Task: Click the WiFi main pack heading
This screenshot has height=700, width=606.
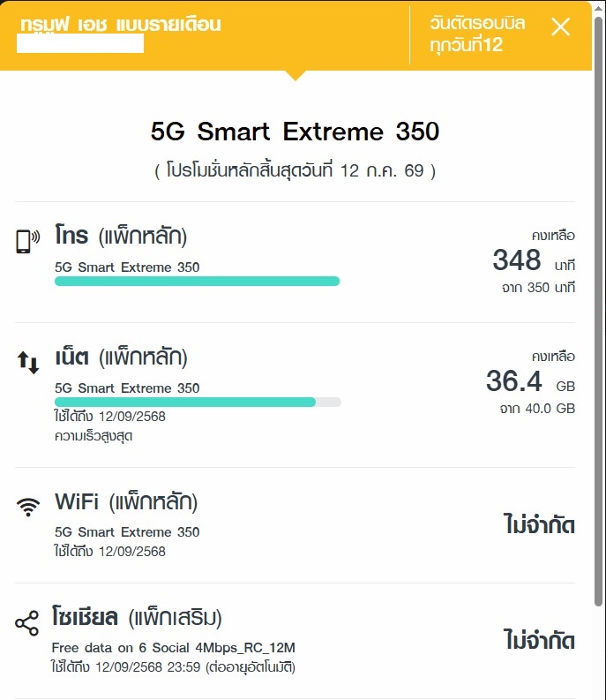Action: point(126,501)
